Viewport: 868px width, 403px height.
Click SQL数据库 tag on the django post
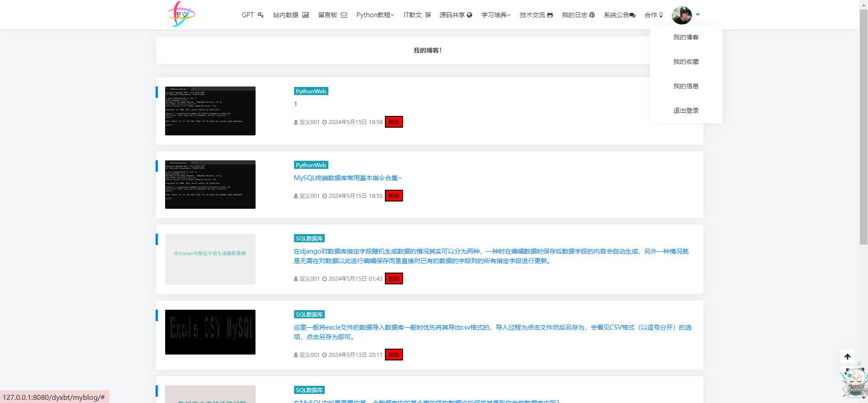coord(309,238)
